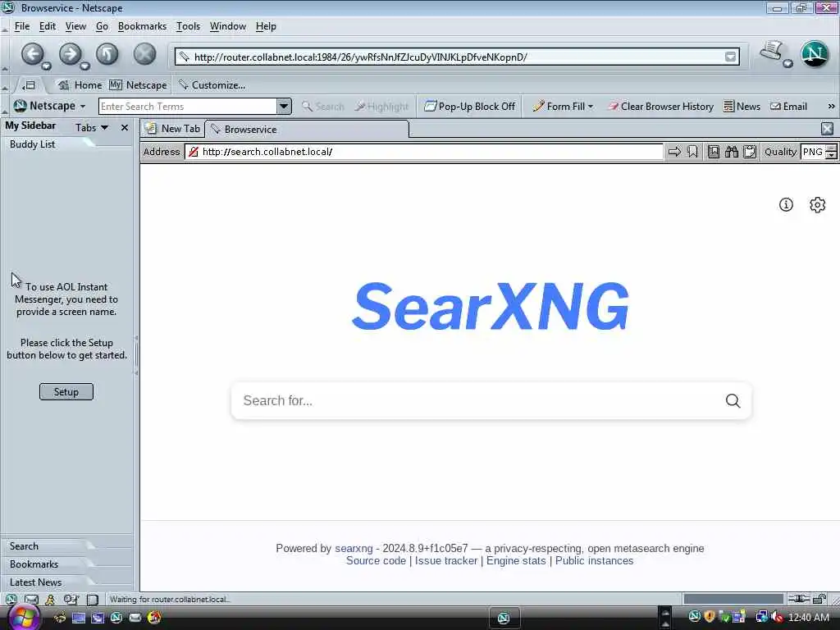This screenshot has width=840, height=630.
Task: Open the Help menu
Action: click(266, 26)
